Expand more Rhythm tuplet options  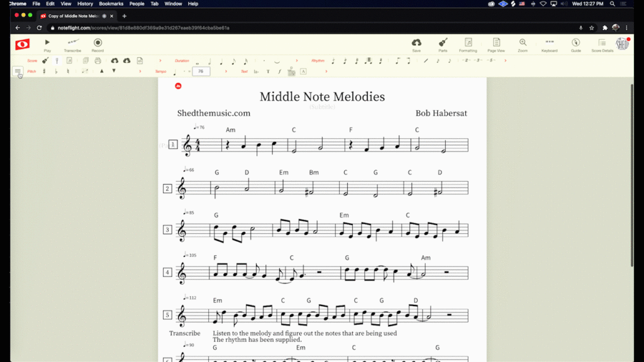click(x=505, y=60)
